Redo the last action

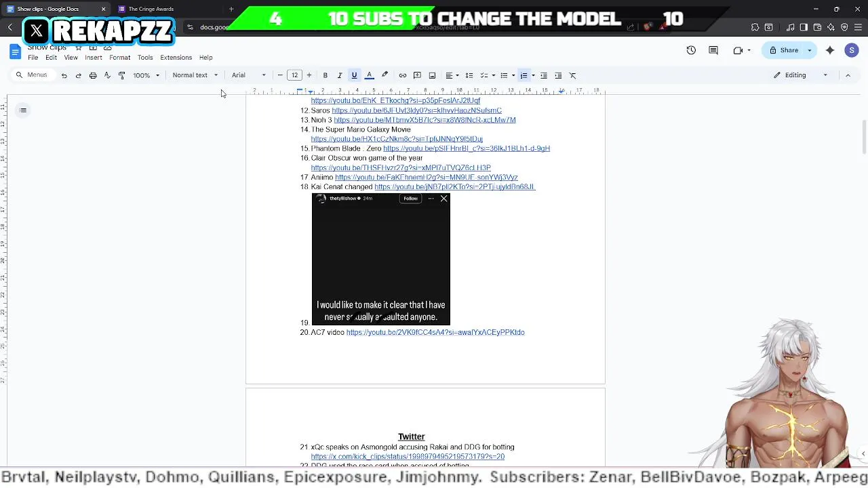[x=78, y=75]
